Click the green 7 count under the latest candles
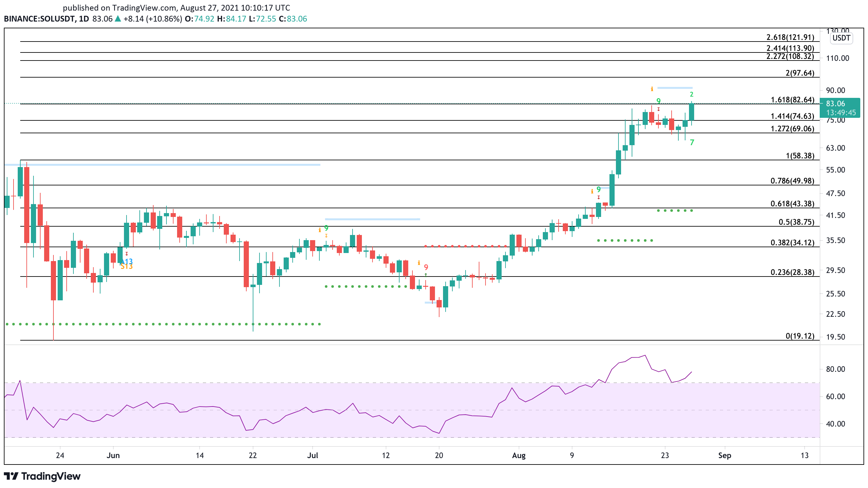Image resolution: width=868 pixels, height=488 pixels. click(692, 143)
